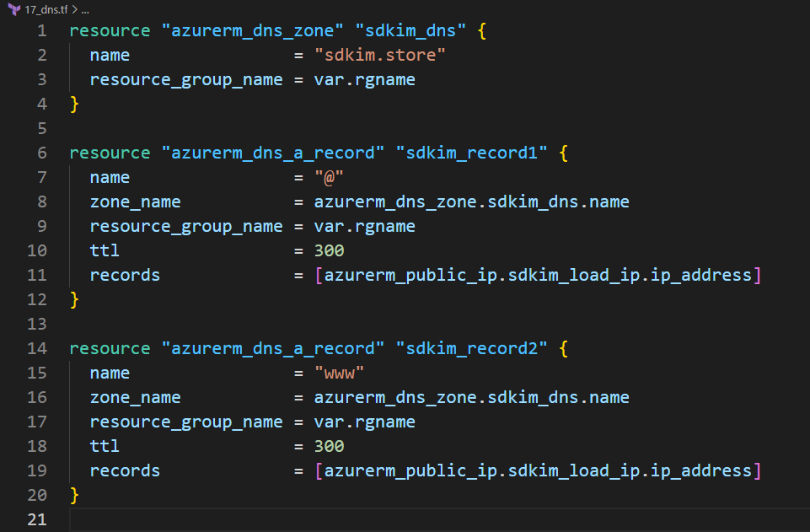
Task: Click records attribute on line 11
Action: point(125,276)
